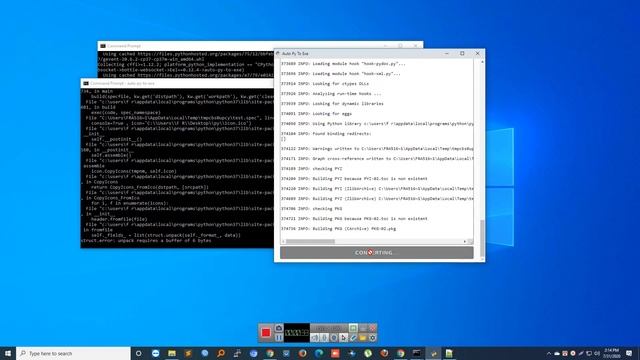This screenshot has height=360, width=640.
Task: Take a snapshot with the recorder camera icon
Action: pos(279,328)
